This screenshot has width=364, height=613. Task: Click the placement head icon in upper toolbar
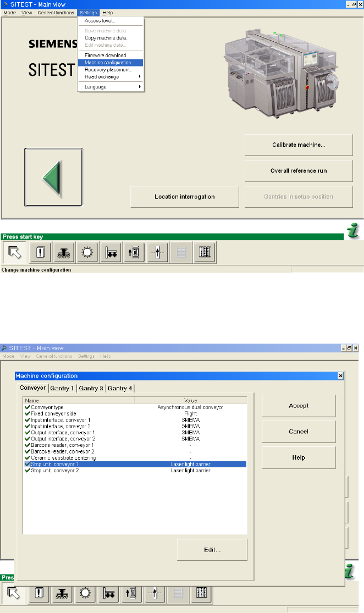pyautogui.click(x=64, y=252)
